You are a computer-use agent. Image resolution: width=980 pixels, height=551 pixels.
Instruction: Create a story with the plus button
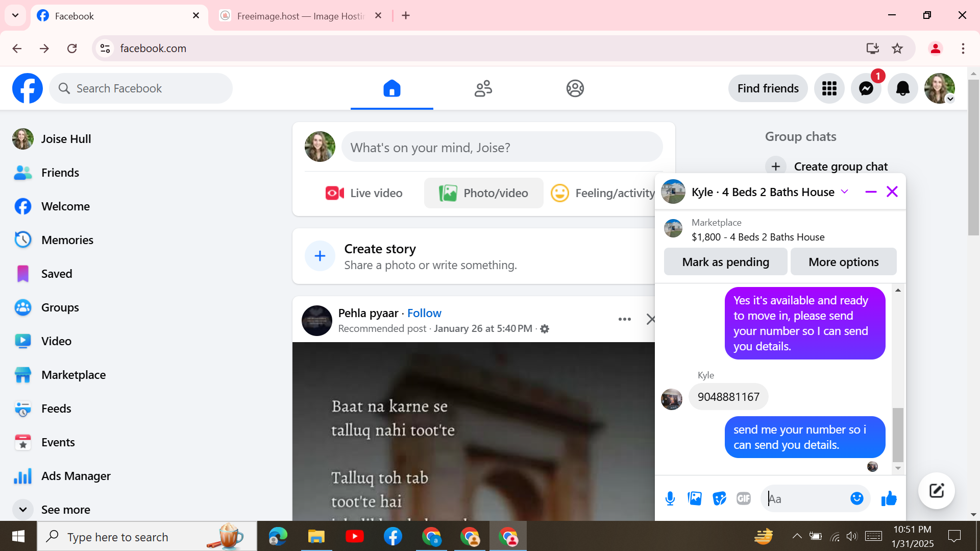point(320,256)
